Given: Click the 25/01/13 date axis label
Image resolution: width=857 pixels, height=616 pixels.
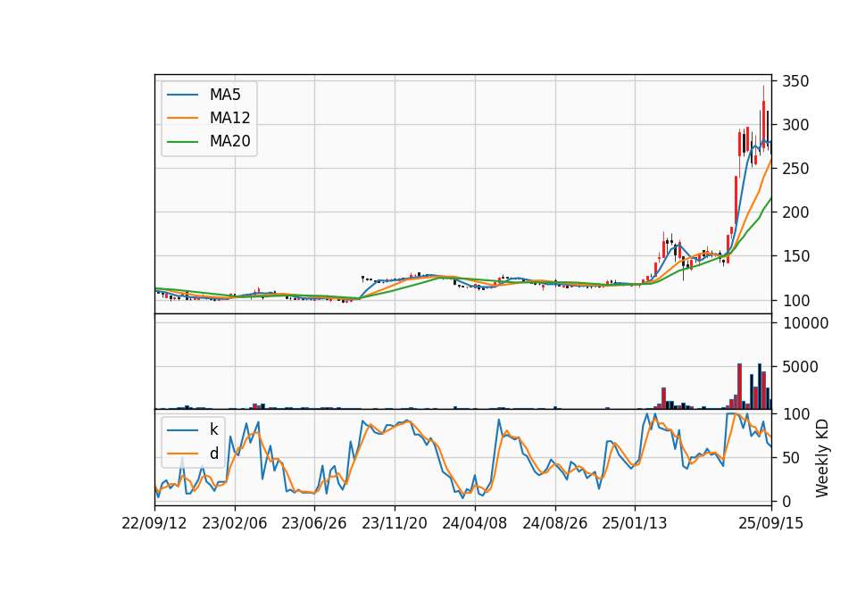Looking at the screenshot, I should coord(635,523).
